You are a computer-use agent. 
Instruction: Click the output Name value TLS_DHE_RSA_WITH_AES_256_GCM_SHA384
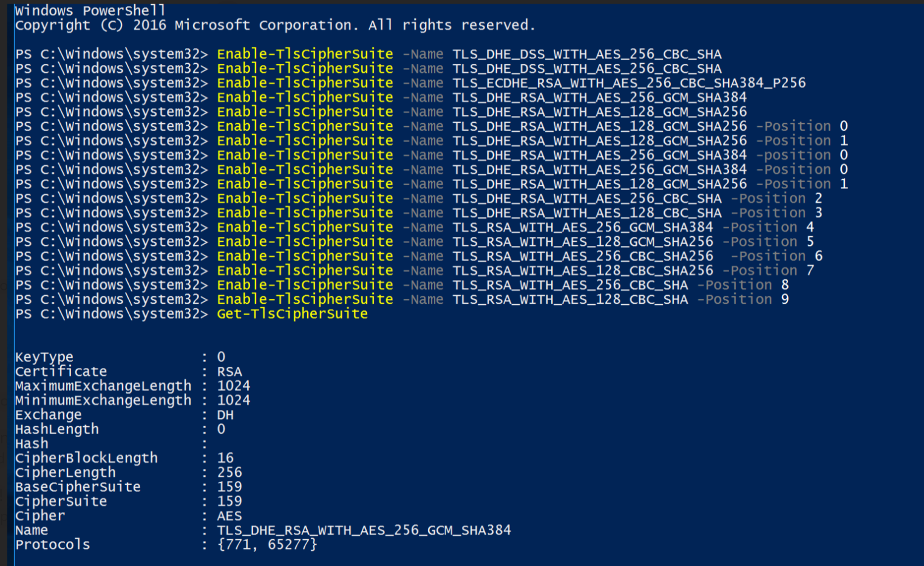click(x=364, y=530)
